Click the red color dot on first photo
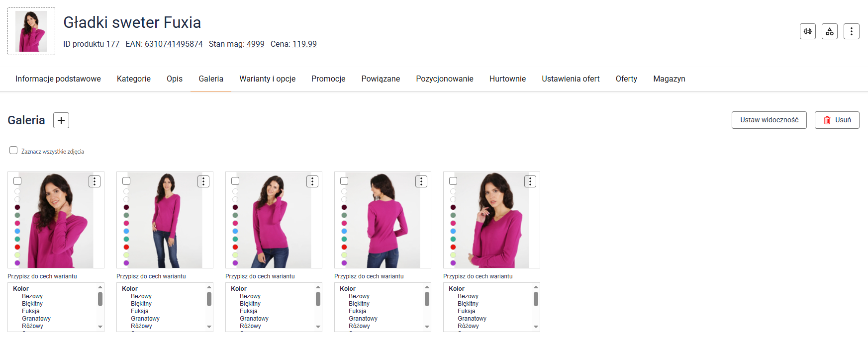The height and width of the screenshot is (340, 868). coord(17,247)
